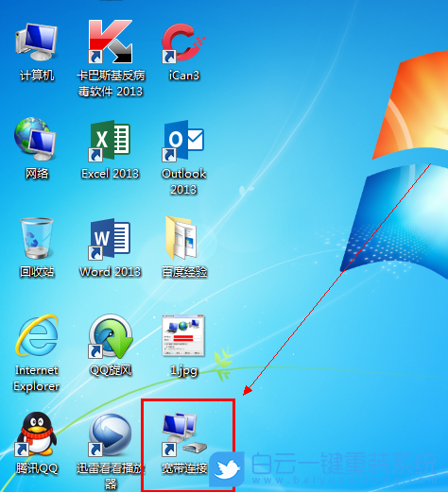
Task: Click the Excel 2013 shortcut icon
Action: pos(110,141)
